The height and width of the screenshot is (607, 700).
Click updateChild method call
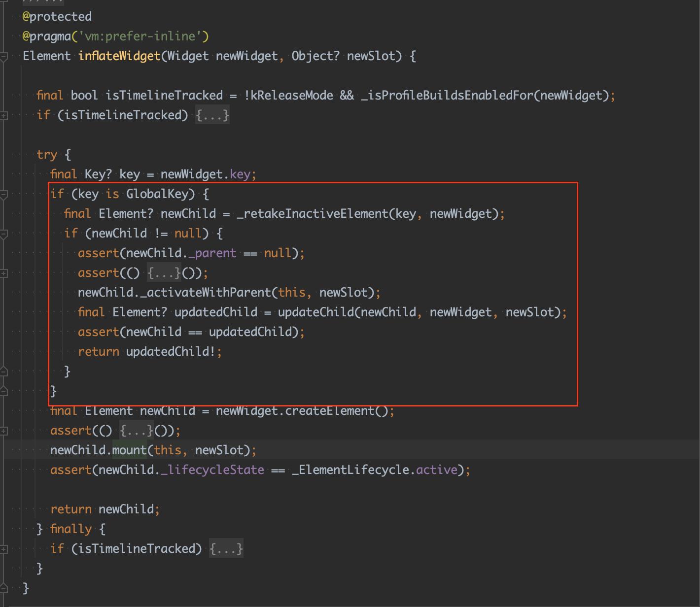pos(315,312)
